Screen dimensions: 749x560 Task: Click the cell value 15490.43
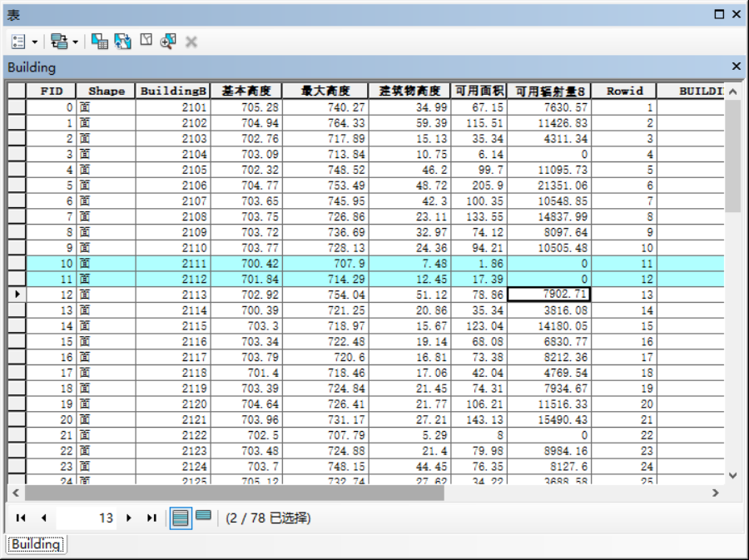coord(549,419)
